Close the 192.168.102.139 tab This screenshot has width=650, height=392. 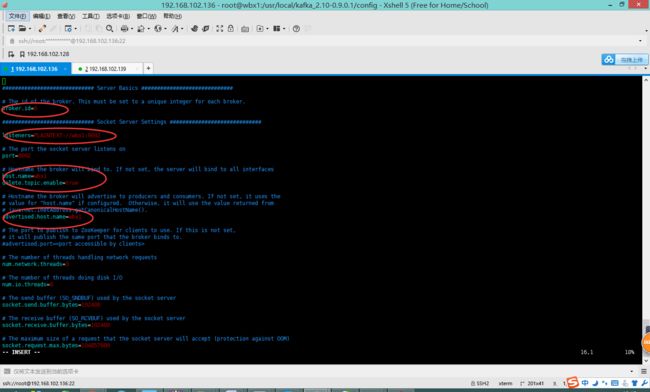click(137, 69)
